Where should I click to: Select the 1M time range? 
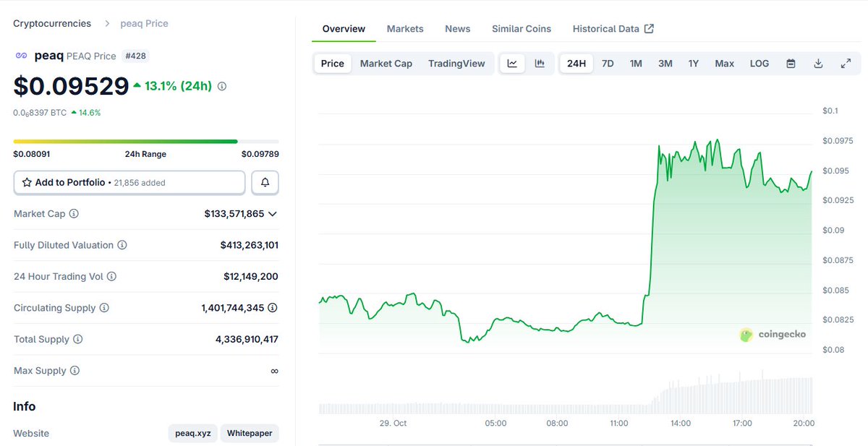pyautogui.click(x=636, y=64)
